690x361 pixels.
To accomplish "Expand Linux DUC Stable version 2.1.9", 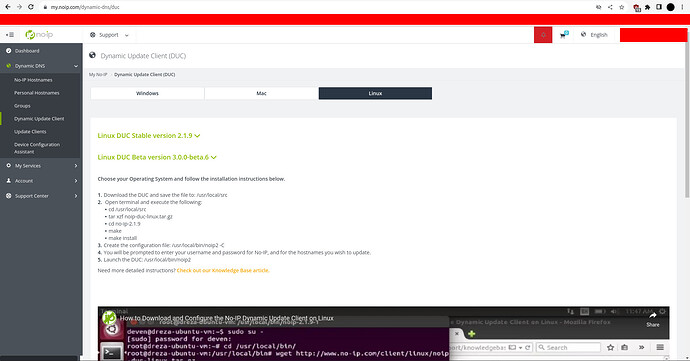I will (x=149, y=136).
